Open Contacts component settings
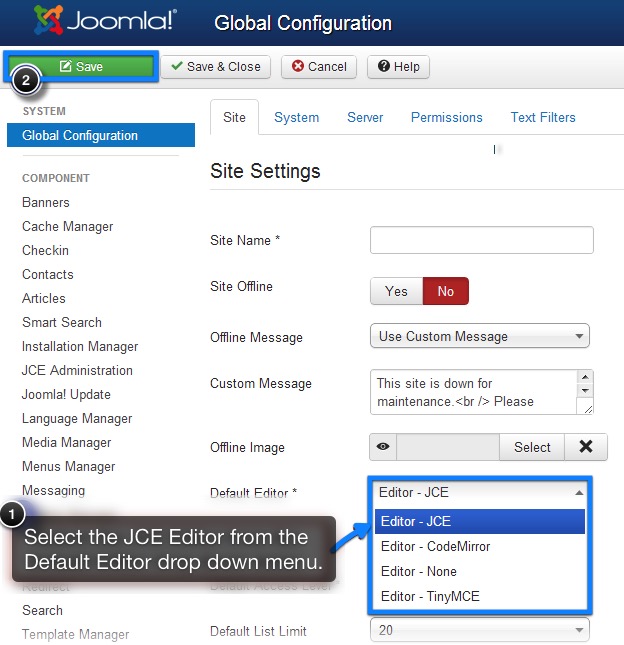This screenshot has width=624, height=645. pos(48,274)
